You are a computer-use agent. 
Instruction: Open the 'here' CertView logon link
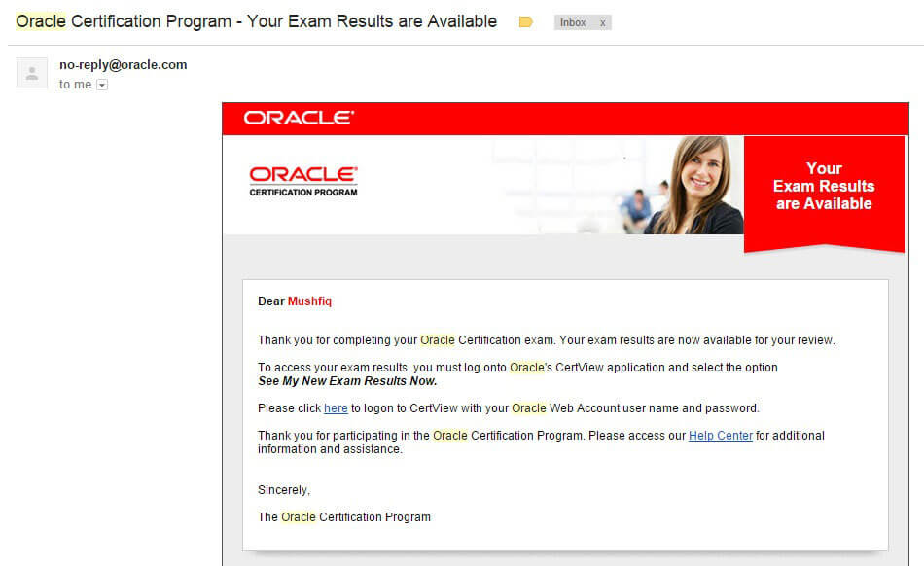coord(336,408)
